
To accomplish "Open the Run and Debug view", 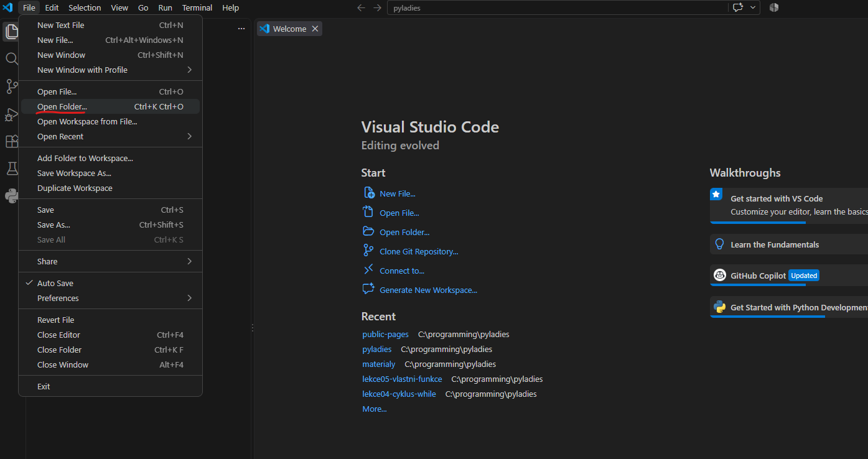I will pos(11,114).
